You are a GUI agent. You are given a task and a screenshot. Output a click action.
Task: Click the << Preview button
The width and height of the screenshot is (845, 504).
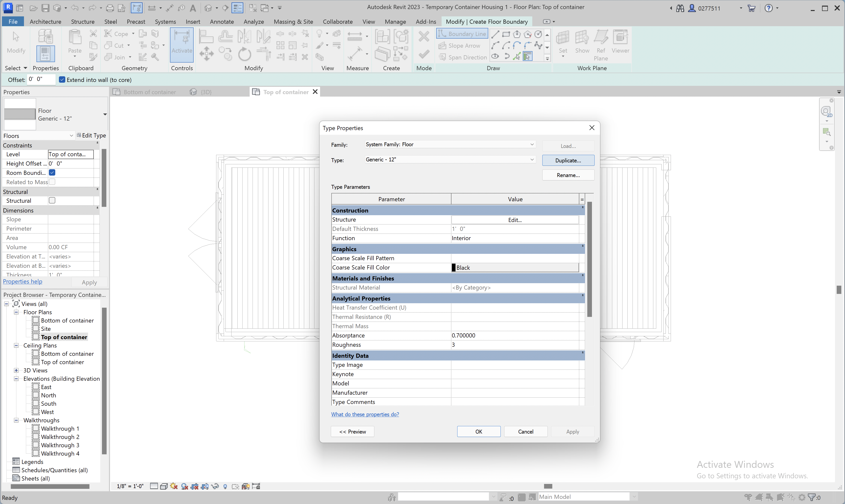tap(352, 431)
